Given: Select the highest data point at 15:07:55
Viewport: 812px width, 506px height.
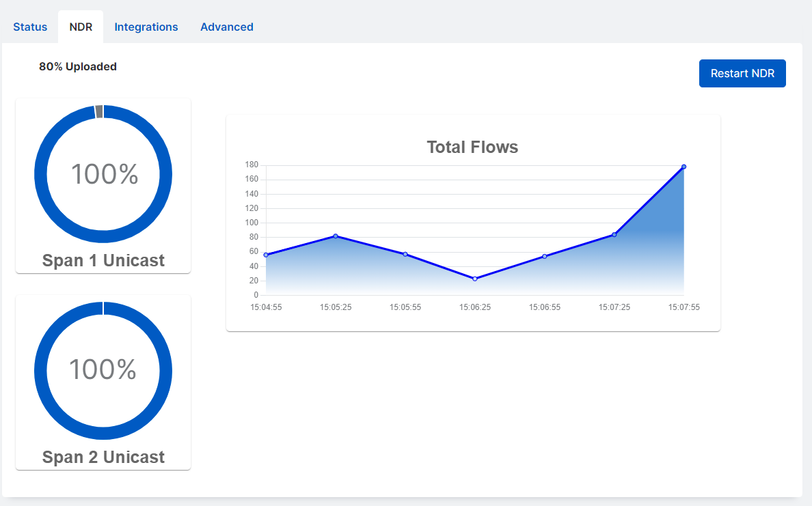Looking at the screenshot, I should coord(684,165).
